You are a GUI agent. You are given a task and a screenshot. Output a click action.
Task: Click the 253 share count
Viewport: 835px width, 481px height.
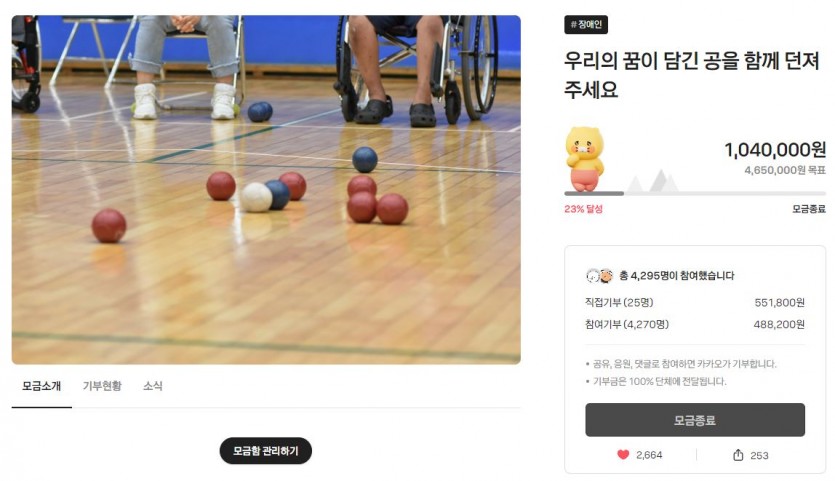pos(759,455)
